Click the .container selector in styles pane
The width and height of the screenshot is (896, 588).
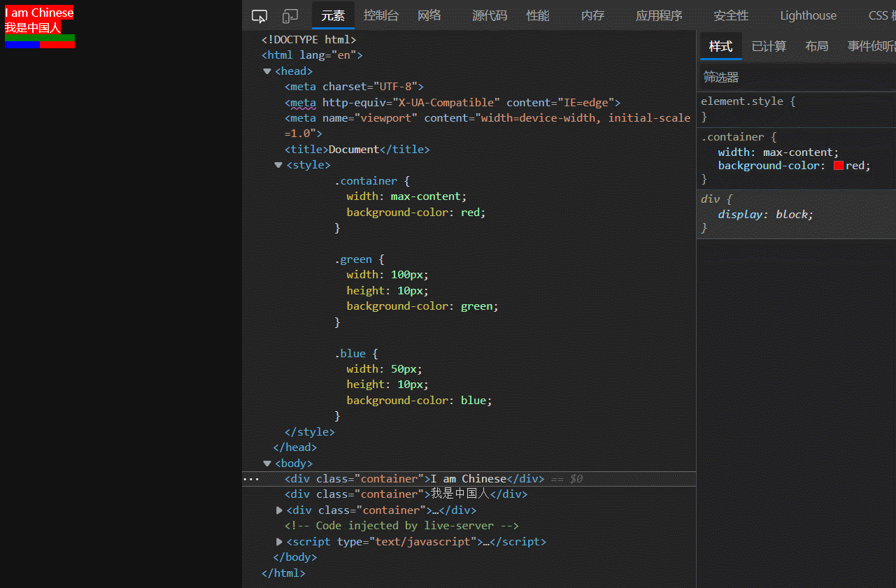(732, 137)
